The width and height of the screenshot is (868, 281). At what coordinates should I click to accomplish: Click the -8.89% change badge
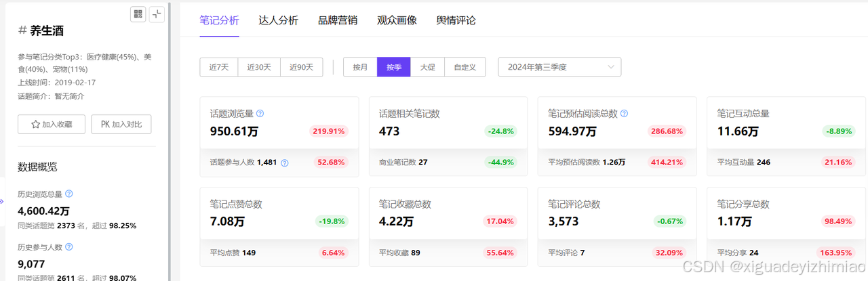click(837, 131)
